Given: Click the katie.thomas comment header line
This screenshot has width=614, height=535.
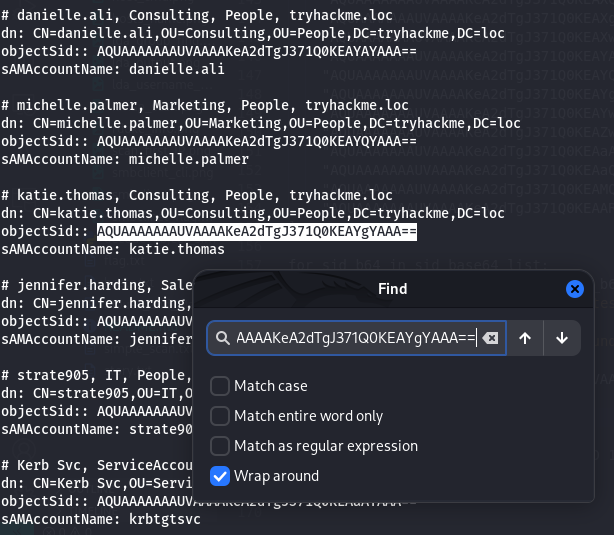Looking at the screenshot, I should (197, 195).
